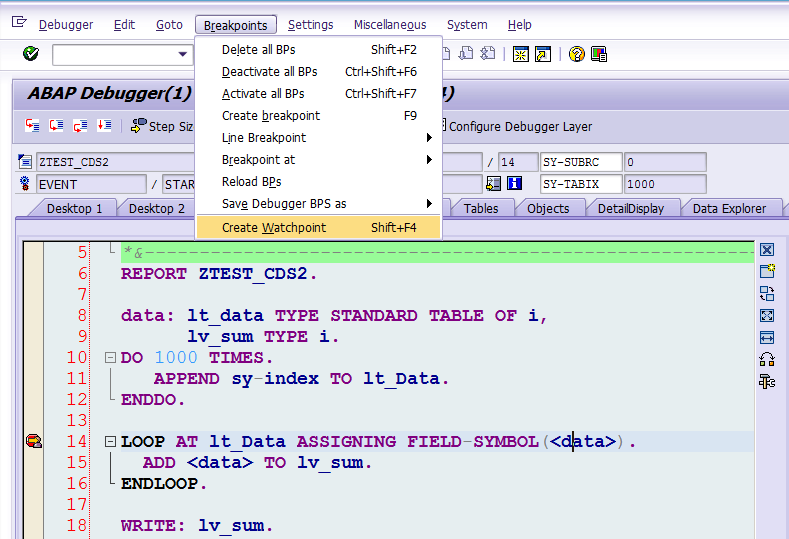Click the single step debugger icon
Image resolution: width=789 pixels, height=539 pixels.
pos(32,125)
